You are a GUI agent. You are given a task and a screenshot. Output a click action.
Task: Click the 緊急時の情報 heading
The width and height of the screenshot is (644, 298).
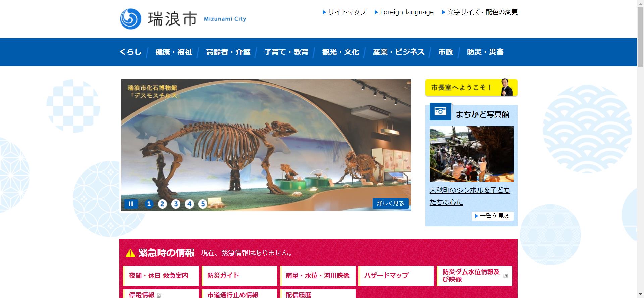(166, 253)
